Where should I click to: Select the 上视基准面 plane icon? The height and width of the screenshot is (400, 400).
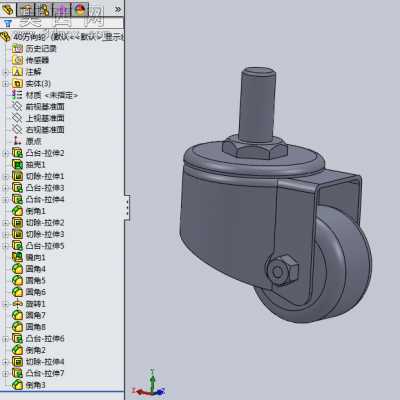click(17, 118)
